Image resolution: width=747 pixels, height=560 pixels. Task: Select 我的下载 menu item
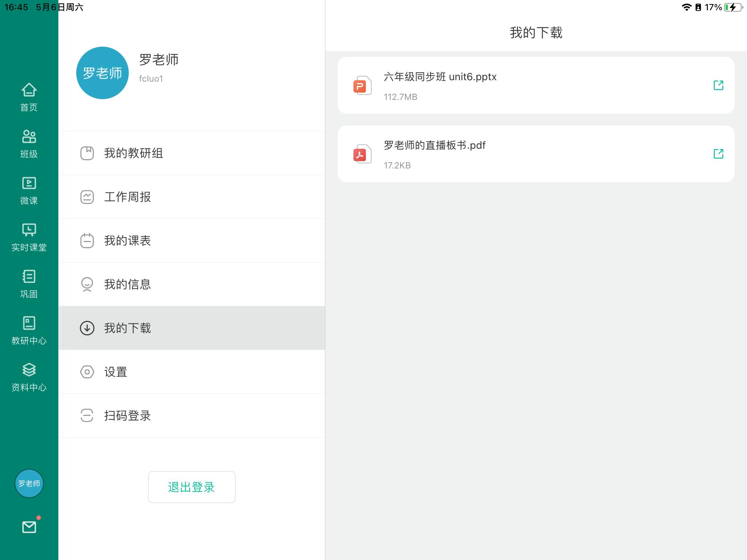coord(192,328)
